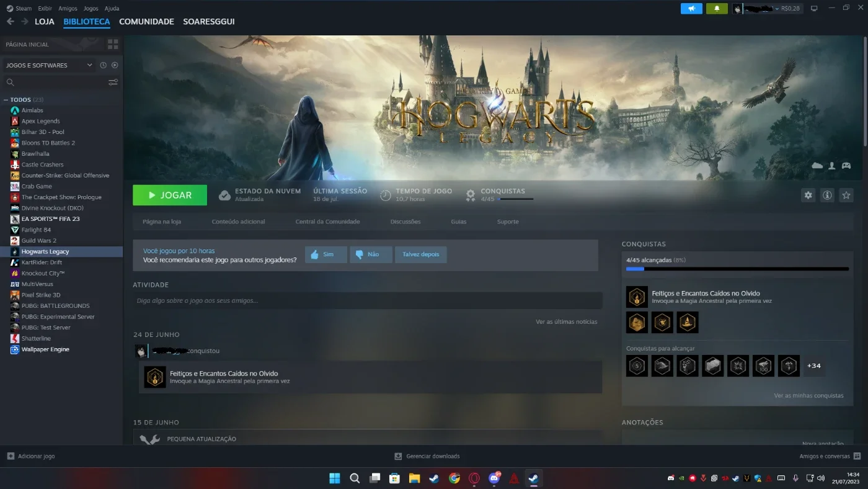The height and width of the screenshot is (489, 868).
Task: Focus the library search field
Action: coord(56,82)
